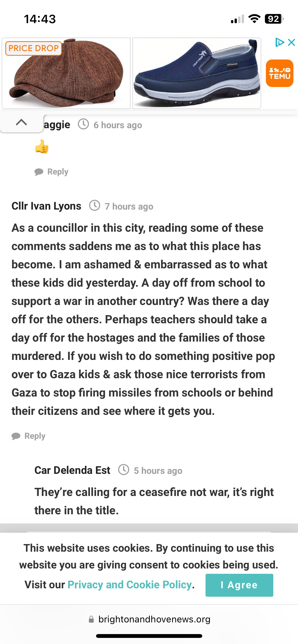This screenshot has height=644, width=298.
Task: Select the Cllr Ivan Lyons author name
Action: [46, 206]
